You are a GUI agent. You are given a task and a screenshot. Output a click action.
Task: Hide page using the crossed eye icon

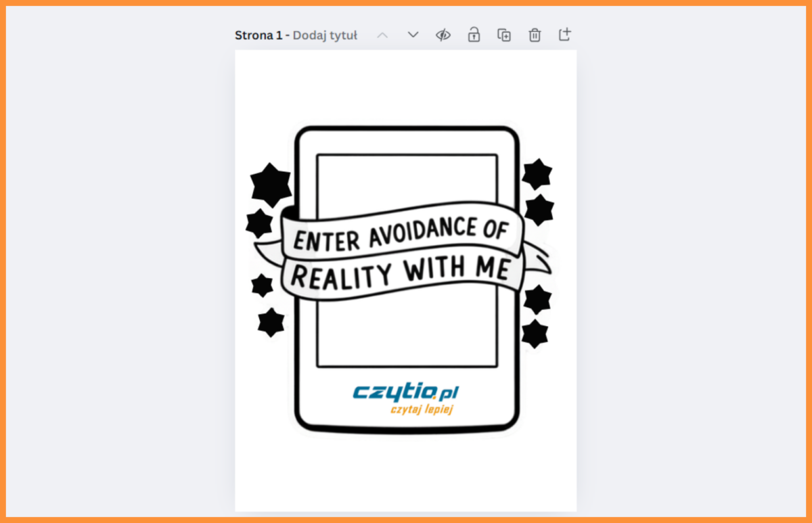pos(443,35)
